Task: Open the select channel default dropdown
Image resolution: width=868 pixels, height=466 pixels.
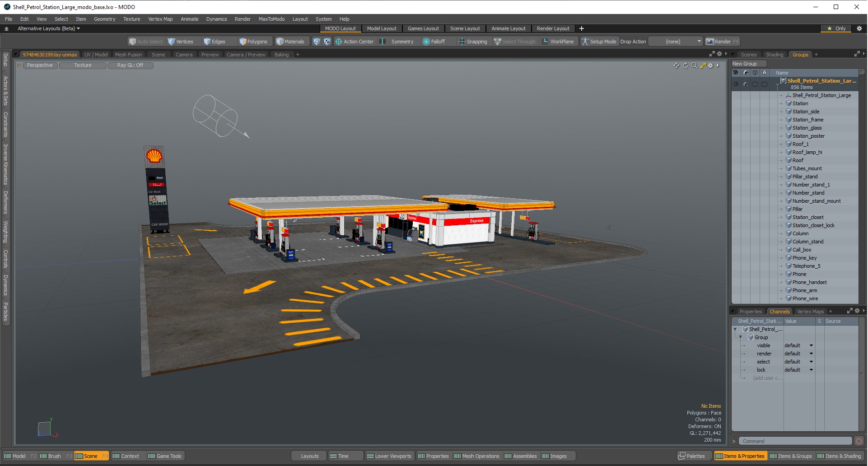Action: coord(798,362)
